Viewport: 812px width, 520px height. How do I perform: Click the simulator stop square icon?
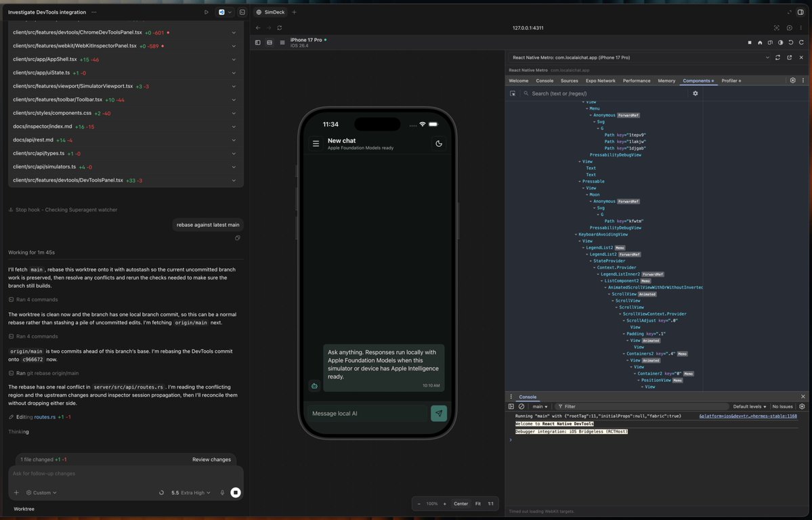pyautogui.click(x=749, y=43)
